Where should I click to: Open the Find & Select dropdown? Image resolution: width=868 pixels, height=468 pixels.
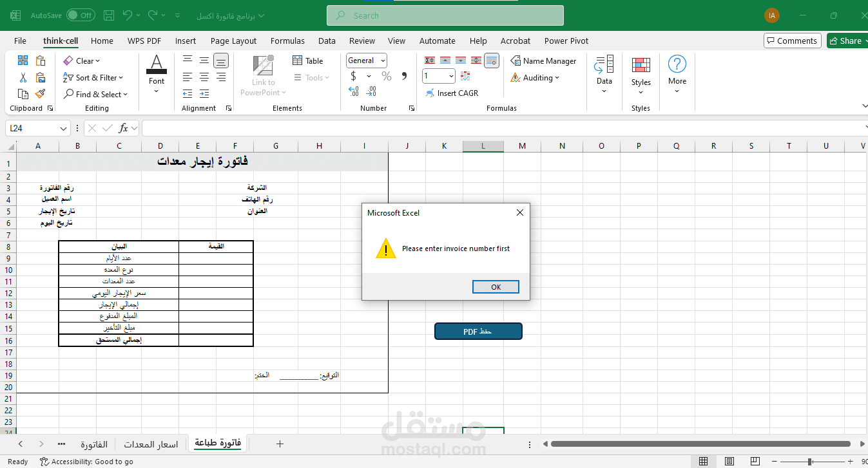tap(95, 94)
